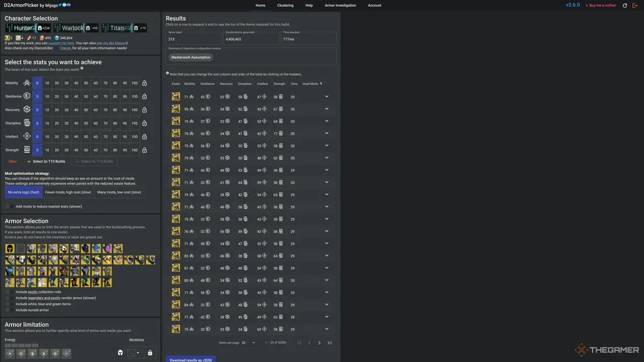Lock the Mobility stat with its padlock

(144, 83)
